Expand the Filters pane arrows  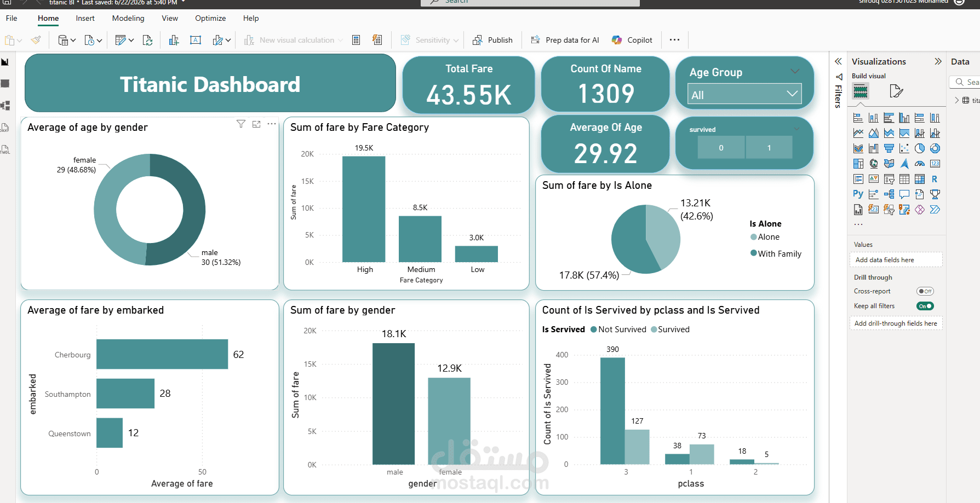pyautogui.click(x=838, y=61)
